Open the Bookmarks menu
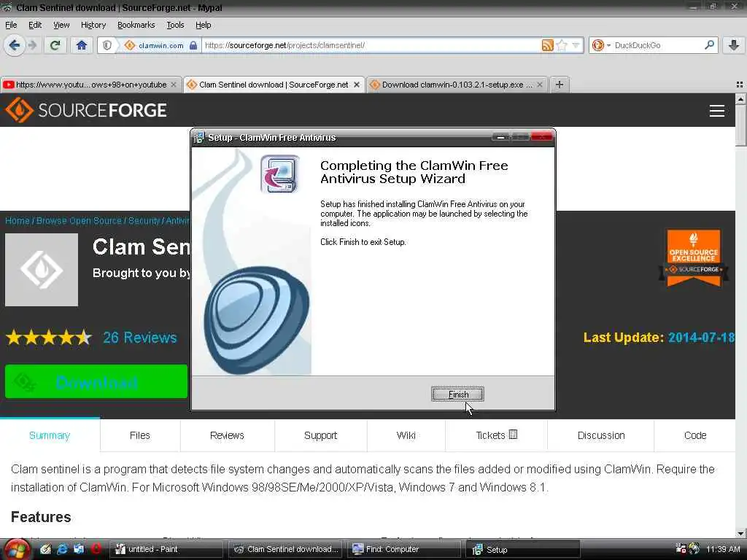The image size is (747, 560). coord(136,25)
